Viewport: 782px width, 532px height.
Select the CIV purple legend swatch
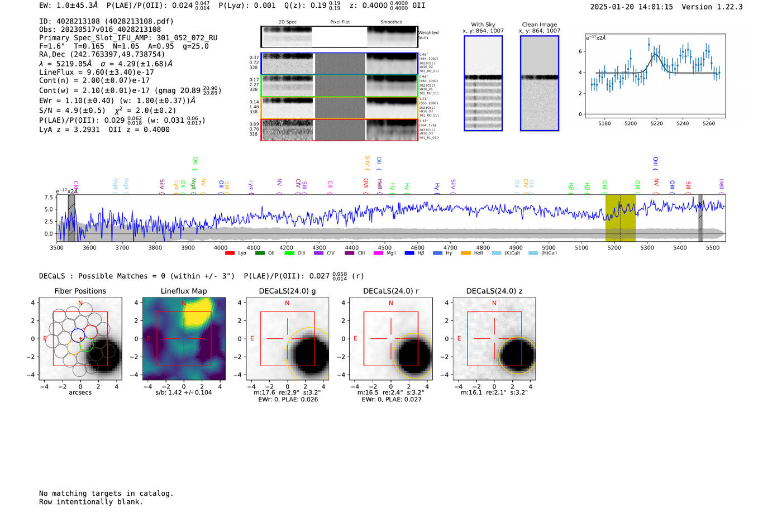click(319, 253)
